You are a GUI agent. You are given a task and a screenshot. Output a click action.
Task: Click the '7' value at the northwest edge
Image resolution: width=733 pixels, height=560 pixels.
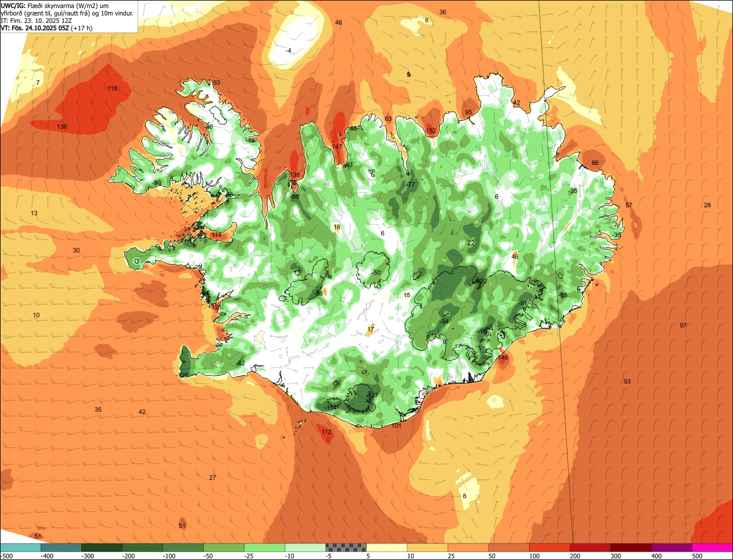pos(37,83)
